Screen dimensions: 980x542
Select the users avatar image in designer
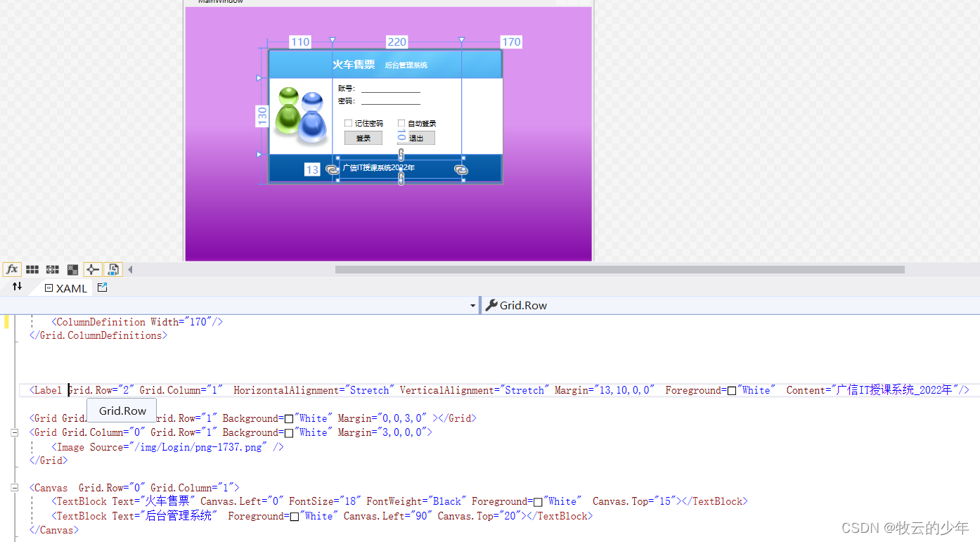click(x=300, y=116)
